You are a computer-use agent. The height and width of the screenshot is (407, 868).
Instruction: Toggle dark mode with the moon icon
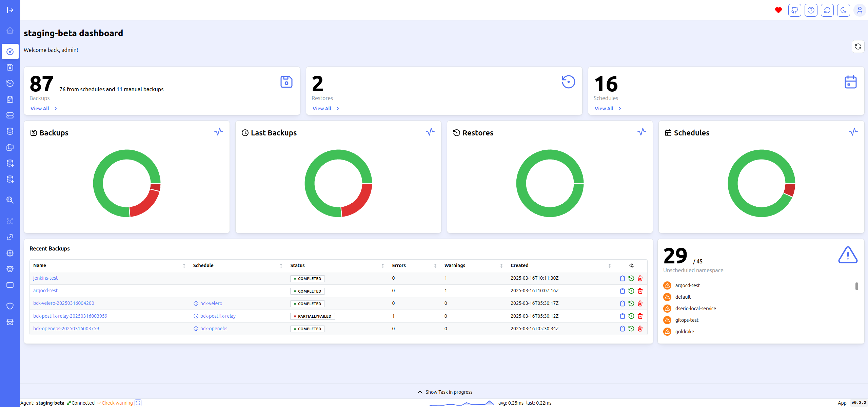844,10
